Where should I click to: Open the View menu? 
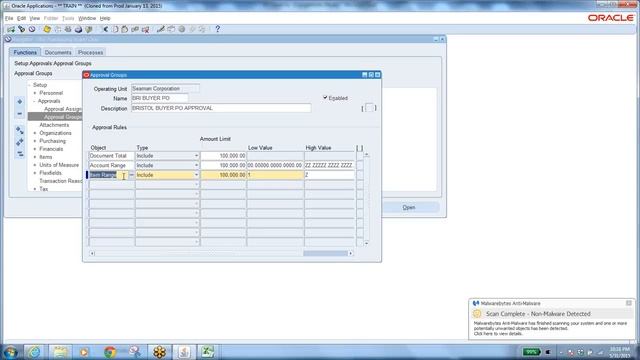pyautogui.click(x=35, y=18)
